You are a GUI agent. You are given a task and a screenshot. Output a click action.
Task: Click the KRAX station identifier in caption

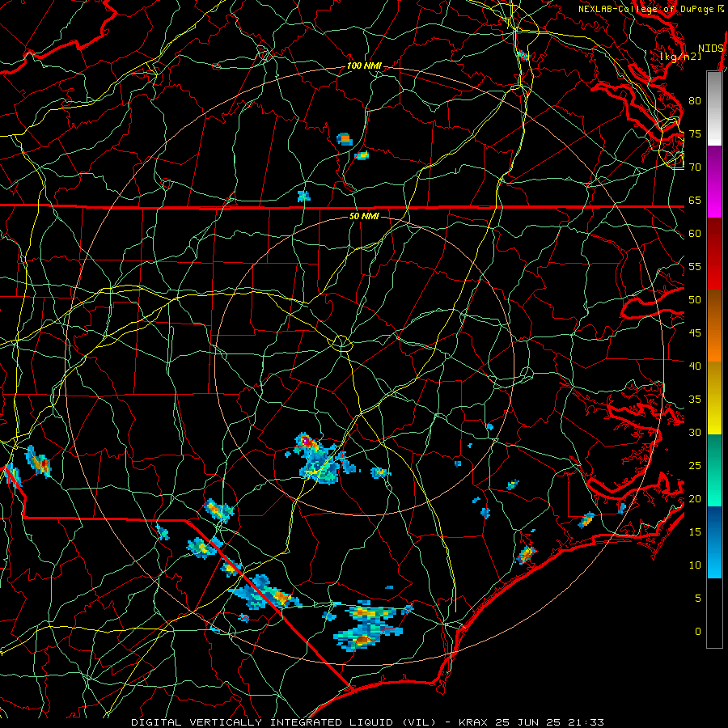tap(473, 722)
